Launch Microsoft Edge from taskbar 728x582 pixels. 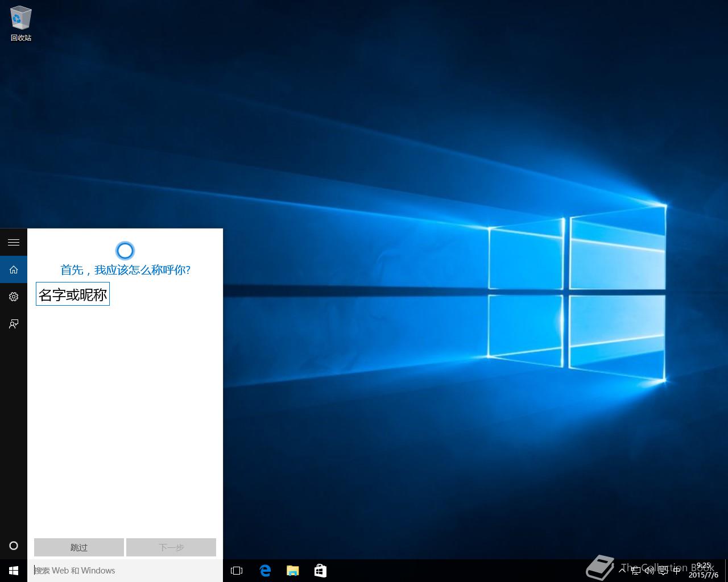265,571
